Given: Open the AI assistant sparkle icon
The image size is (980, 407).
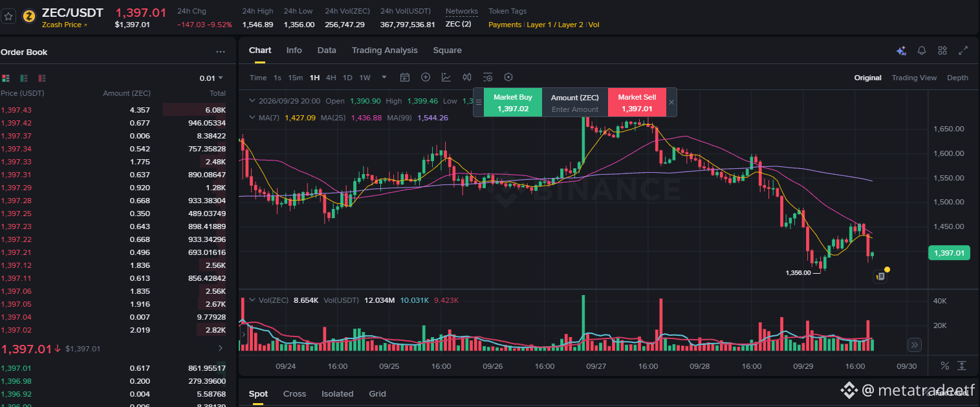Looking at the screenshot, I should pyautogui.click(x=901, y=51).
